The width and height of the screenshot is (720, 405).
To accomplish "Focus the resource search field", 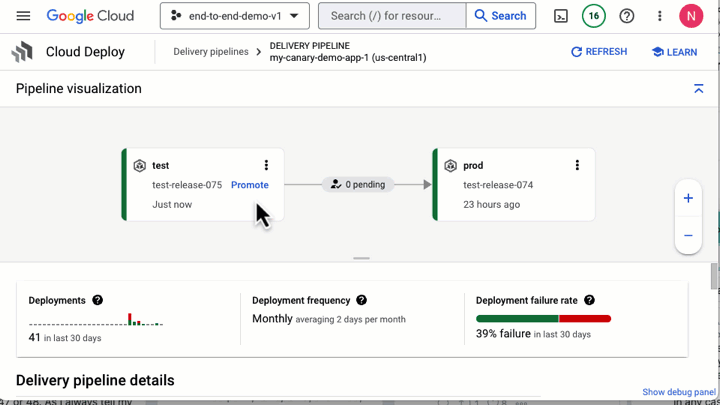I will [392, 16].
